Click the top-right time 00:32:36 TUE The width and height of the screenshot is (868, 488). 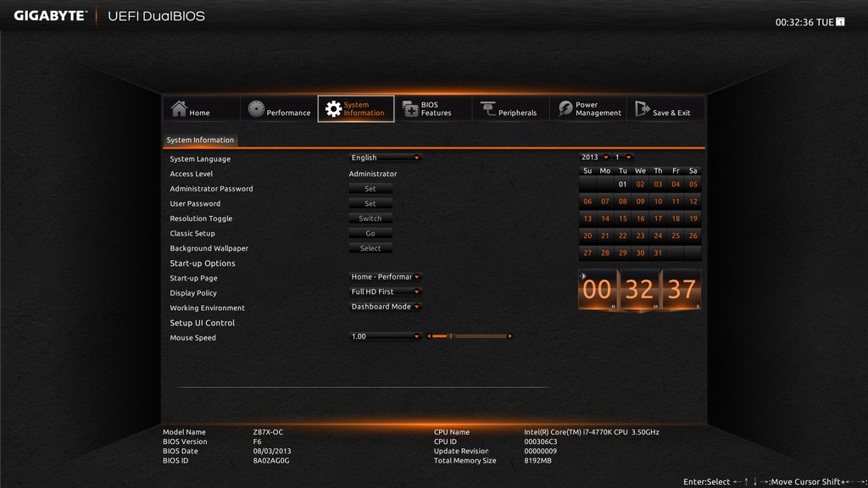pos(804,22)
